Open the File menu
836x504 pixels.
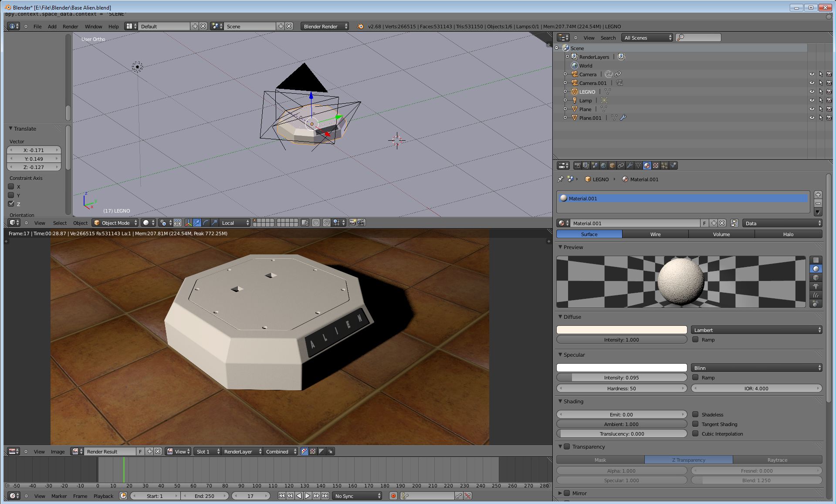click(x=37, y=26)
